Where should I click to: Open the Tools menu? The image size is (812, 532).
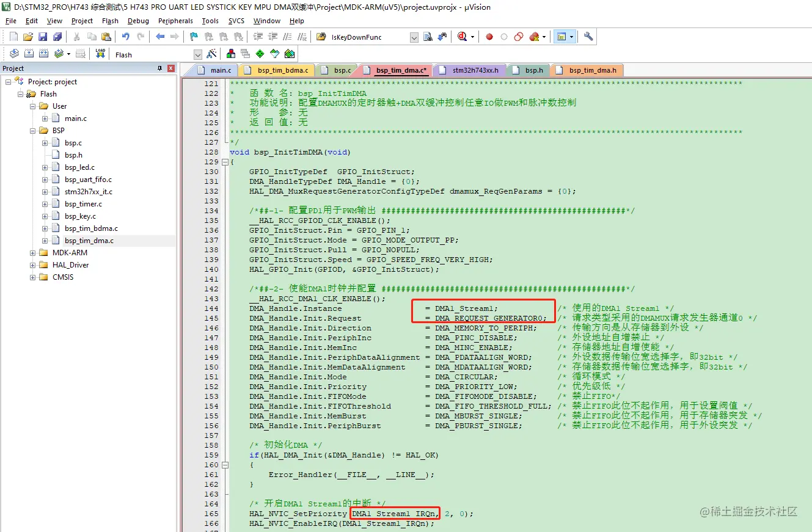(x=210, y=21)
